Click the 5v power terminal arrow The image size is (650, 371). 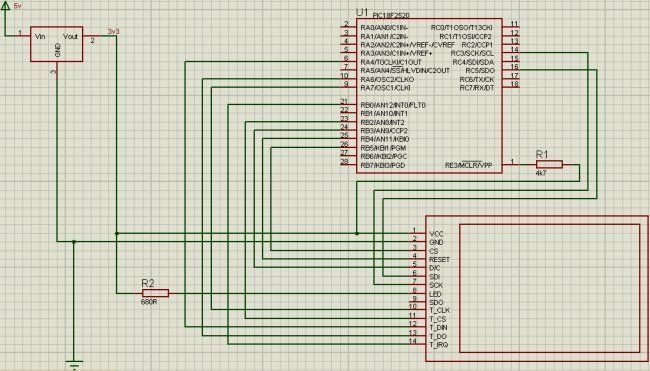click(x=5, y=7)
